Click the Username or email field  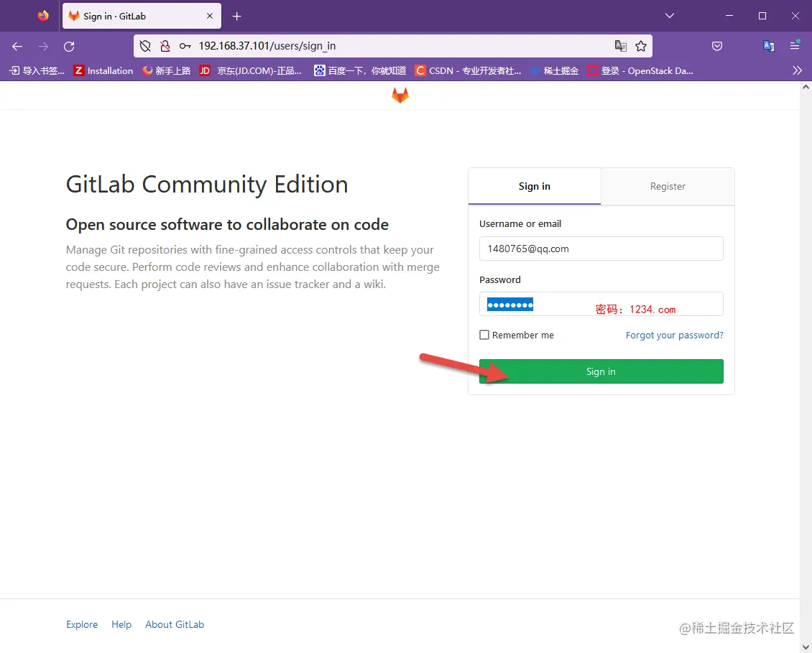click(601, 249)
